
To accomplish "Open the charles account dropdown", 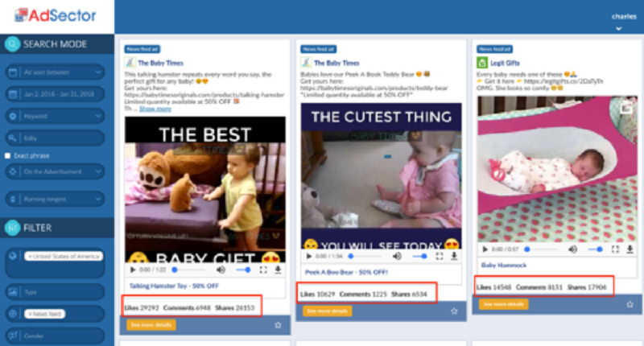I will (623, 22).
